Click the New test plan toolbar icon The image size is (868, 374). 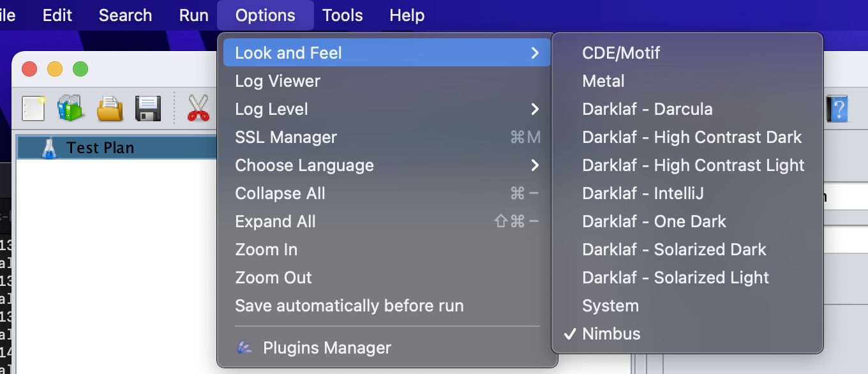pyautogui.click(x=33, y=108)
